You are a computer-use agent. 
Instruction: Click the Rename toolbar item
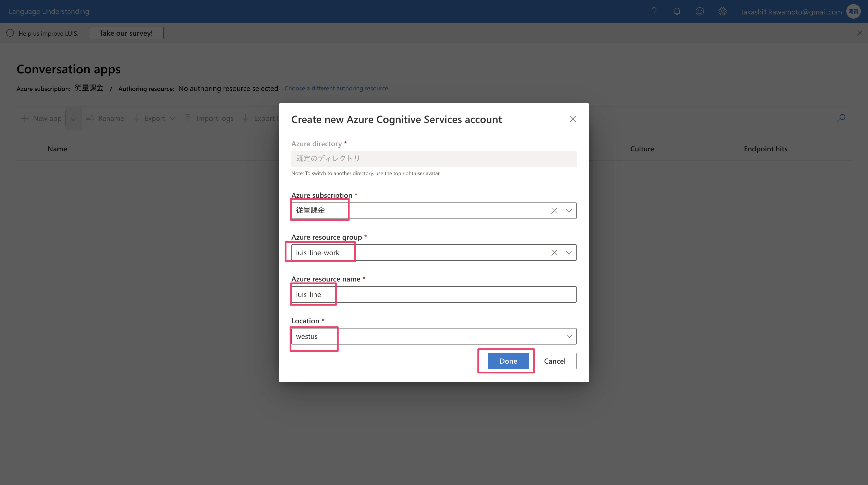105,119
